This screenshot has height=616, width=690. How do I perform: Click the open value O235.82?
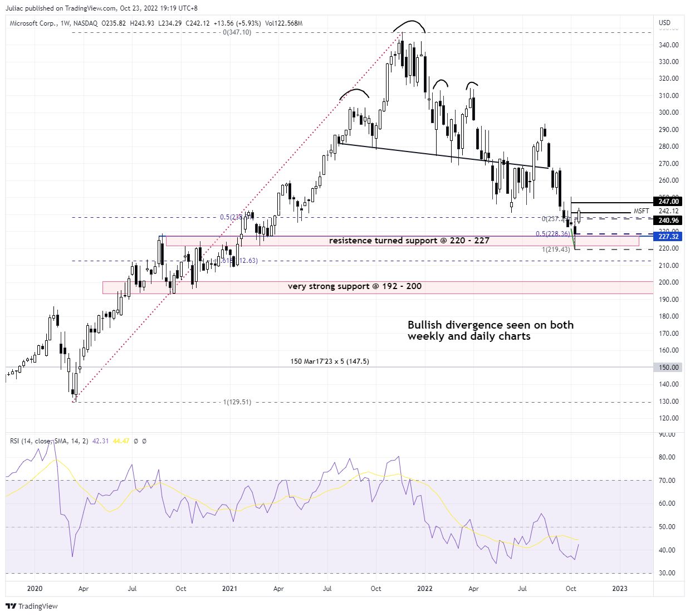coord(114,23)
